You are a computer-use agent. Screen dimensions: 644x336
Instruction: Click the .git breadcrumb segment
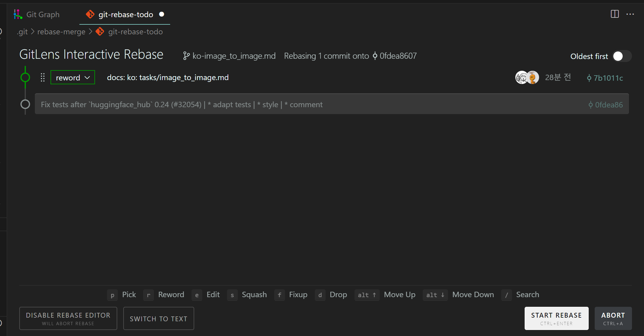[x=23, y=32]
